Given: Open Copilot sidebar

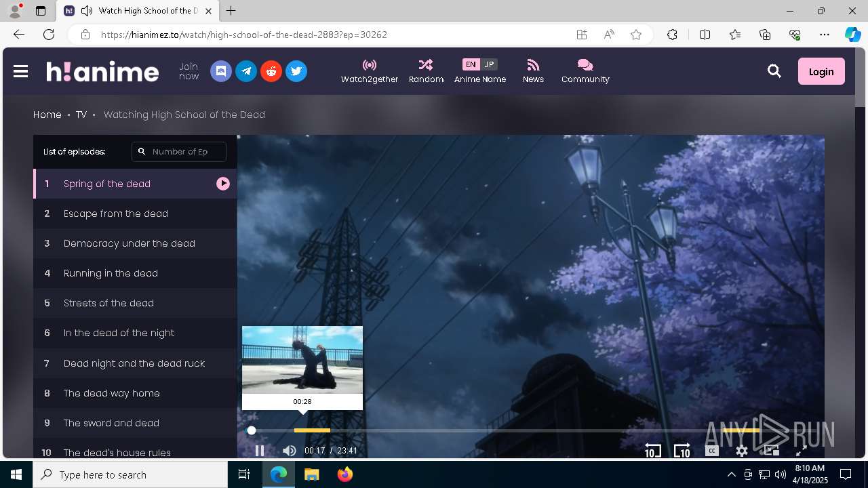Looking at the screenshot, I should click(x=852, y=35).
